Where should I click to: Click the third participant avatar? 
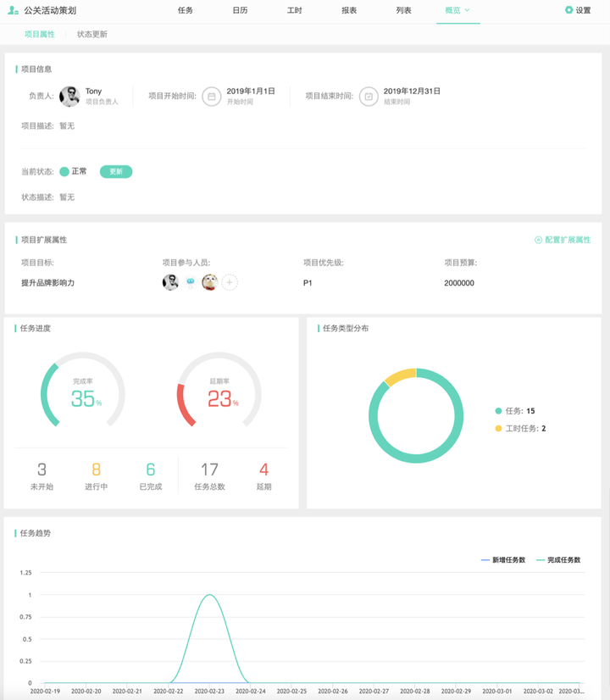(210, 282)
